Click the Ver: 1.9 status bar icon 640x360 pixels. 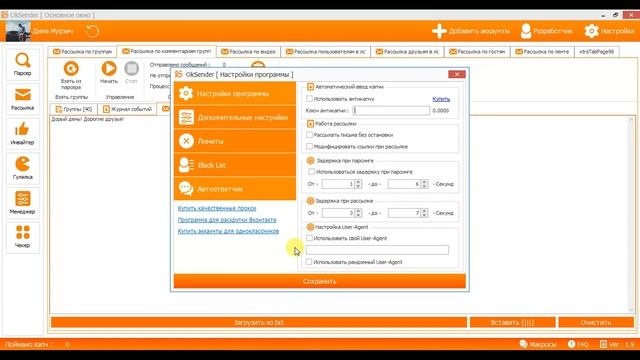603,344
